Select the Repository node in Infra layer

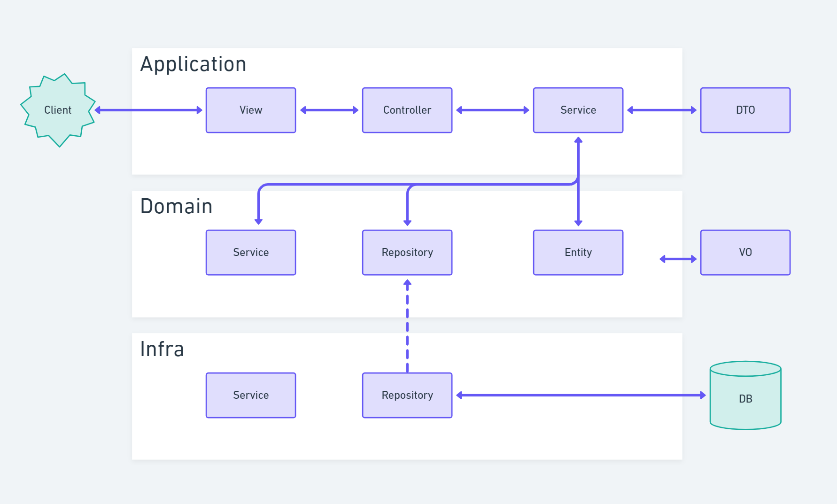[407, 395]
